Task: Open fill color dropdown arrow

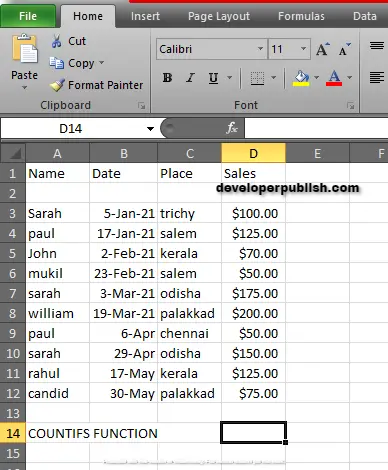Action: 316,78
